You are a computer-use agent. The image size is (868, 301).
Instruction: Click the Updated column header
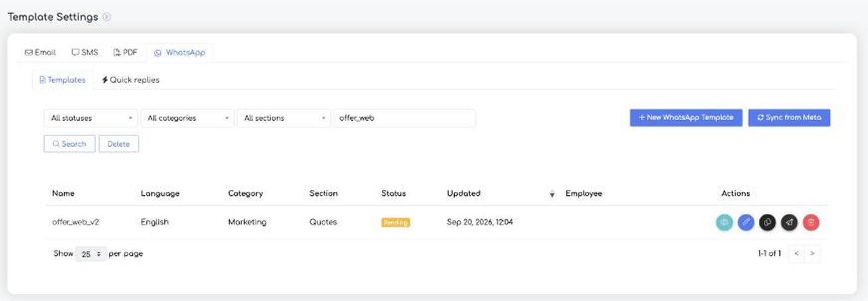click(463, 193)
